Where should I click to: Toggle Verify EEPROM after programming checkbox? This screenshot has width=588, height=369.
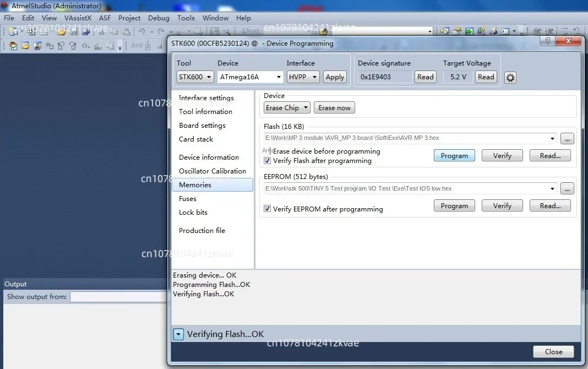268,209
